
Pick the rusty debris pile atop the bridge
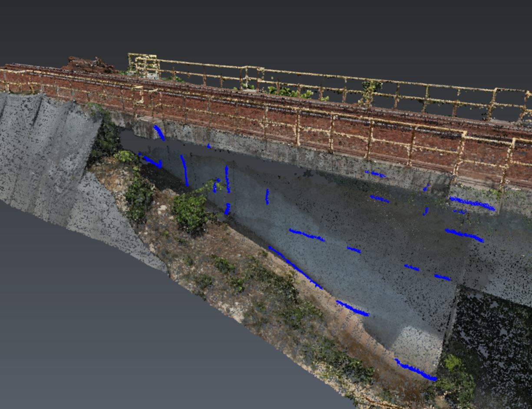point(89,65)
